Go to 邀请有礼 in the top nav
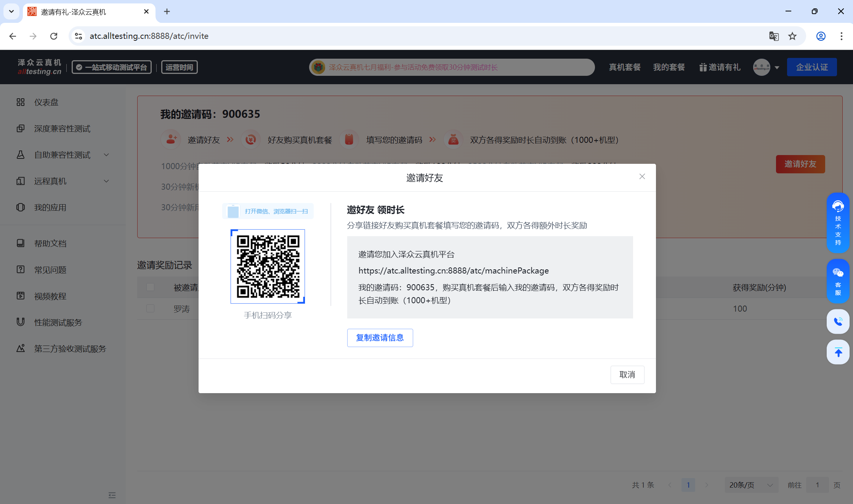The height and width of the screenshot is (504, 853). [x=720, y=67]
